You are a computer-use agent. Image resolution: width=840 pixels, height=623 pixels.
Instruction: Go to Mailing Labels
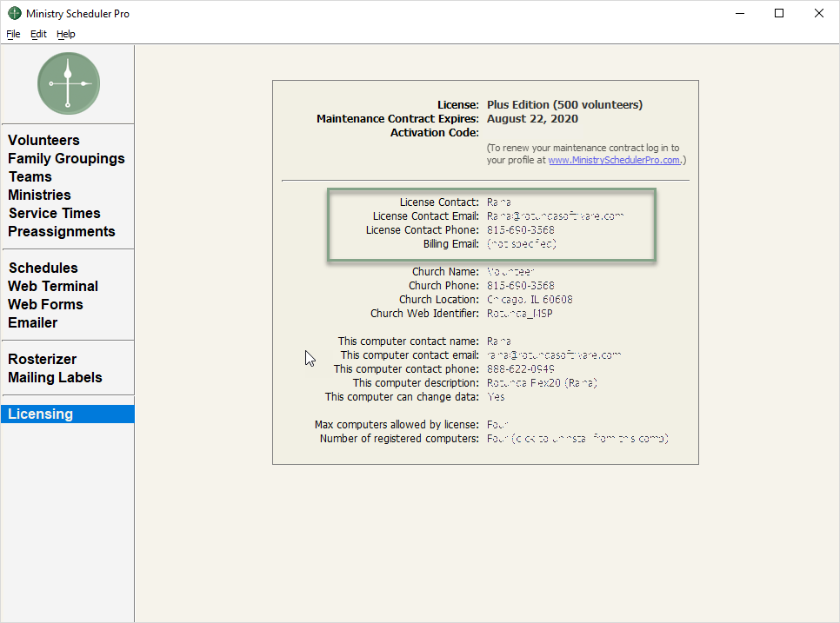click(55, 377)
